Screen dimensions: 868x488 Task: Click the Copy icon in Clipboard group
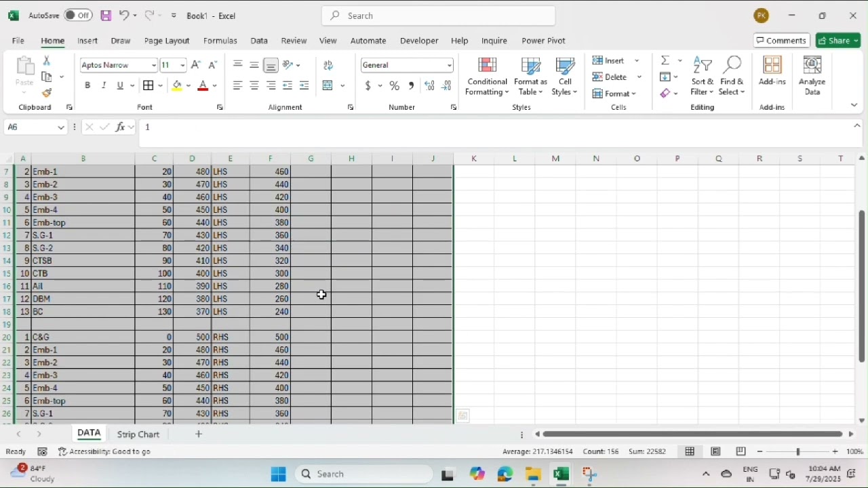47,77
